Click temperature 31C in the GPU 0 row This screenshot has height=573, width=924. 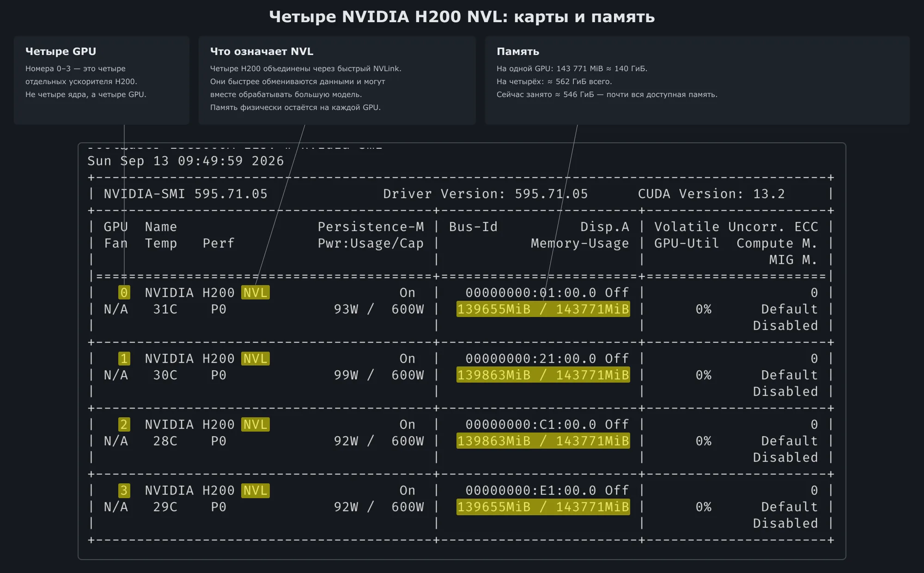tap(165, 309)
